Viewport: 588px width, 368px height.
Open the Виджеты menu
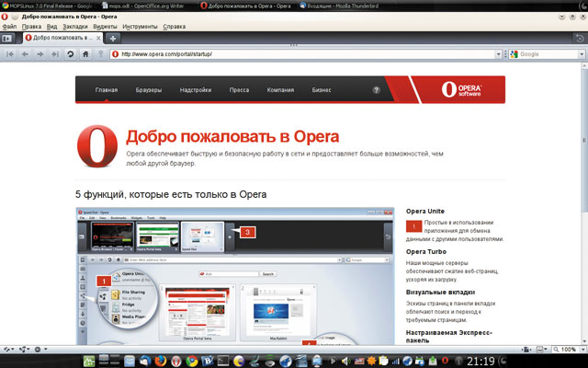pos(105,27)
